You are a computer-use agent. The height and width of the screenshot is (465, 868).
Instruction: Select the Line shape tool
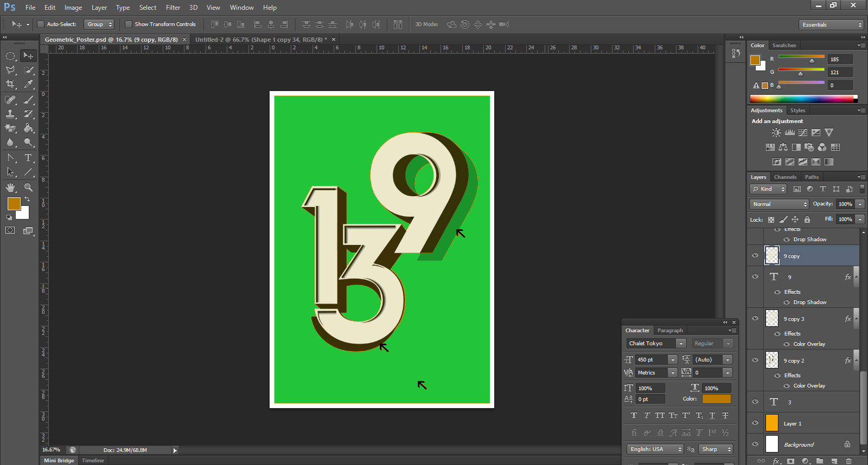(28, 172)
